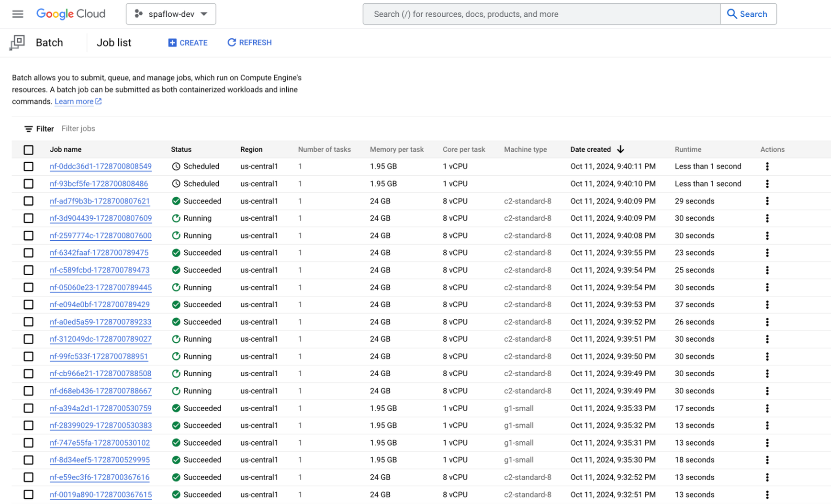Open actions menu for nf-2597774c-1728700807600
This screenshot has width=831, height=504.
pyautogui.click(x=767, y=235)
